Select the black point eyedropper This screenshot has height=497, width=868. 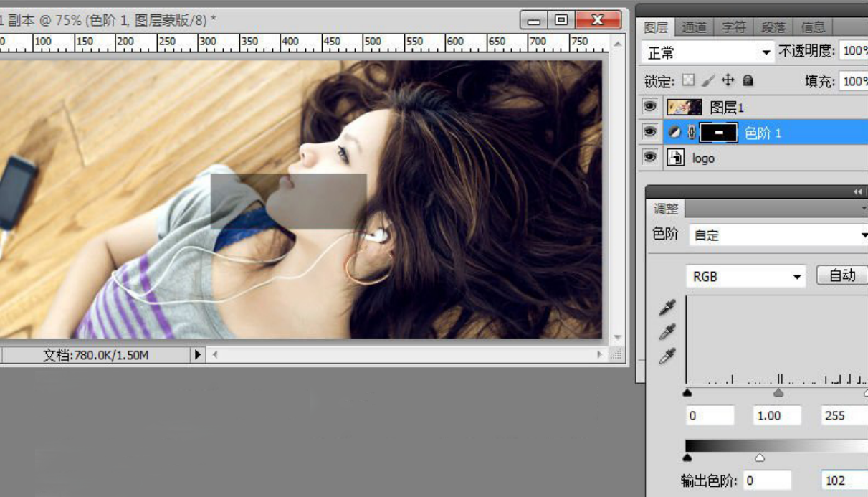click(x=667, y=308)
